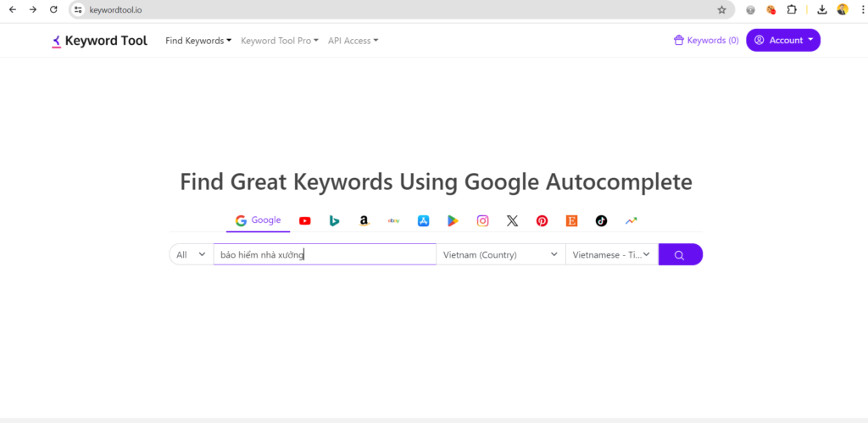Click the site information icon in address bar
Screen dimensions: 868x423
(78, 9)
